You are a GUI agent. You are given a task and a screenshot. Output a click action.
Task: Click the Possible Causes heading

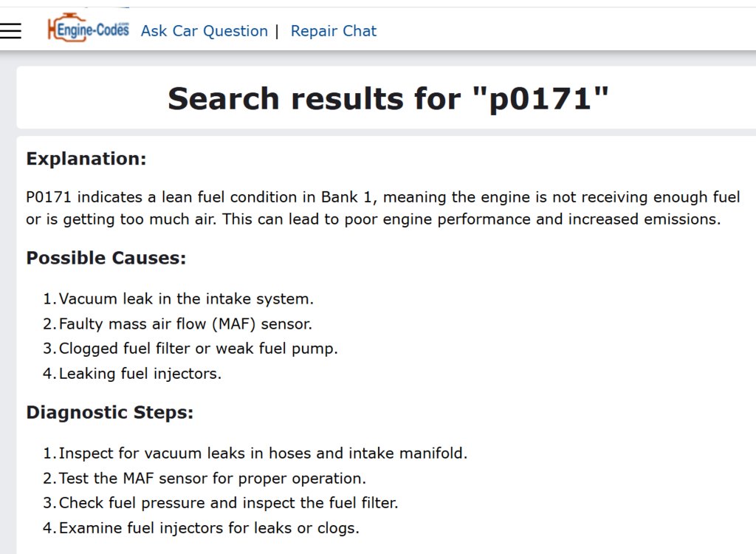[106, 258]
